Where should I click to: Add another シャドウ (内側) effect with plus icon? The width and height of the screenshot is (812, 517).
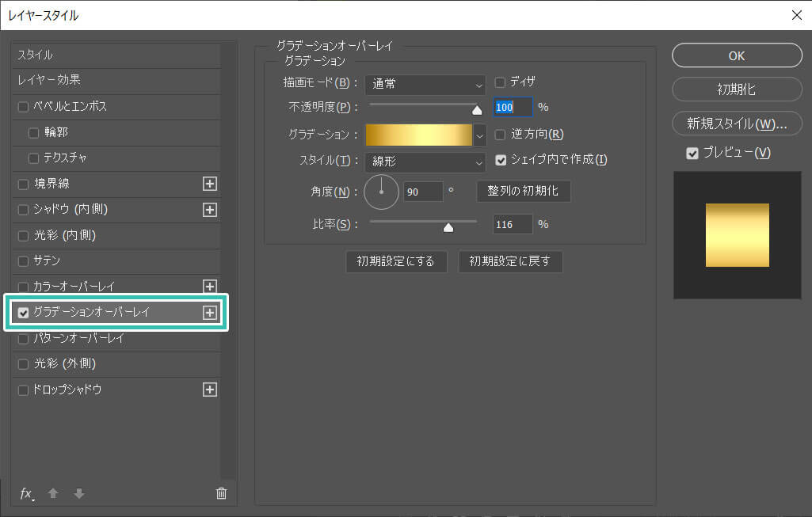(210, 210)
